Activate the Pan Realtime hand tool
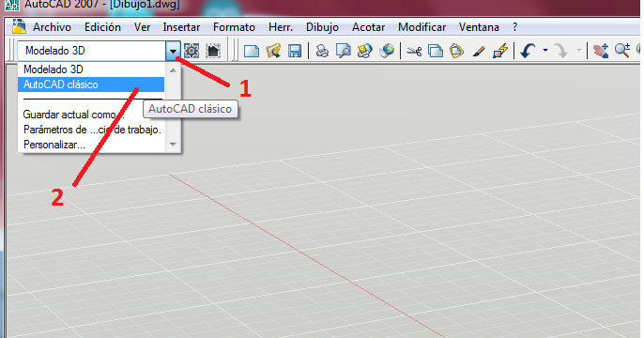Viewport: 644px width, 338px height. pyautogui.click(x=601, y=51)
